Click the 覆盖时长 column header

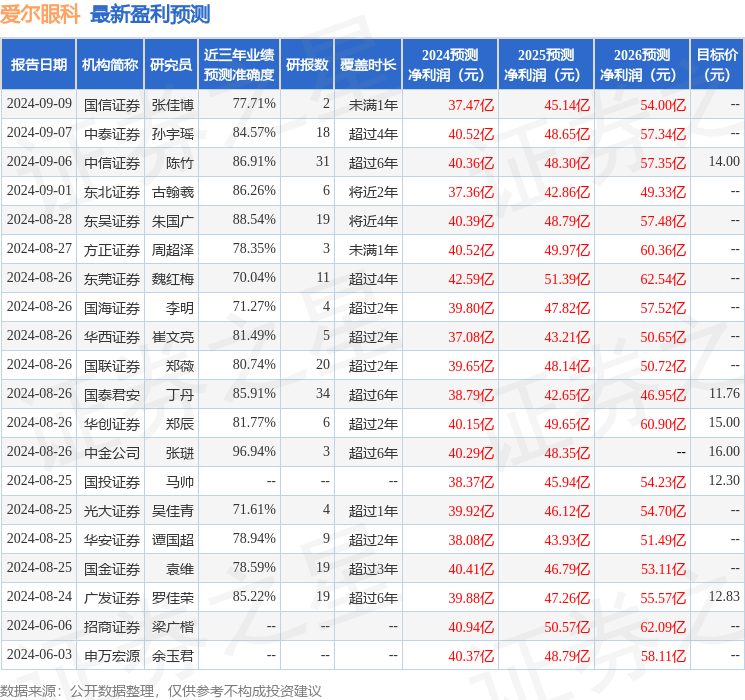368,65
